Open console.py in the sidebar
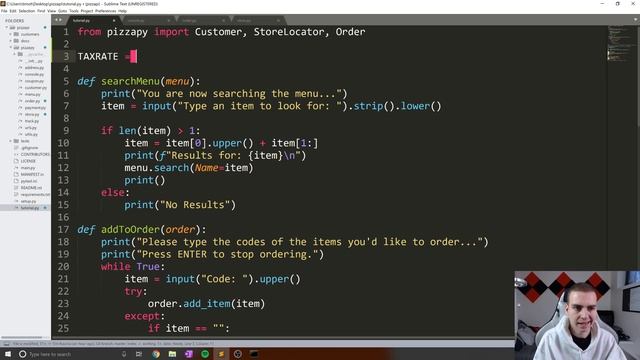The image size is (640, 360). [x=34, y=74]
